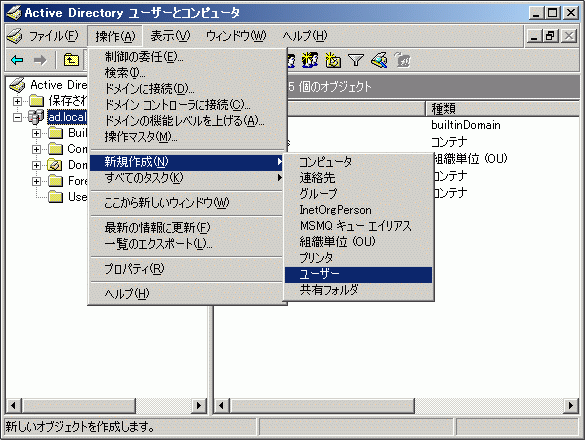Viewport: 585px width, 440px height.
Task: Select ここから新しいウィンドウ(W)
Action: (187, 203)
